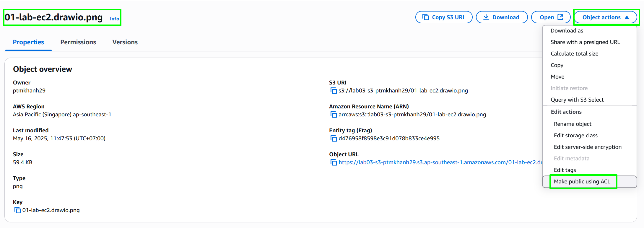
Task: Follow the Object URL hyperlink
Action: [x=440, y=162]
